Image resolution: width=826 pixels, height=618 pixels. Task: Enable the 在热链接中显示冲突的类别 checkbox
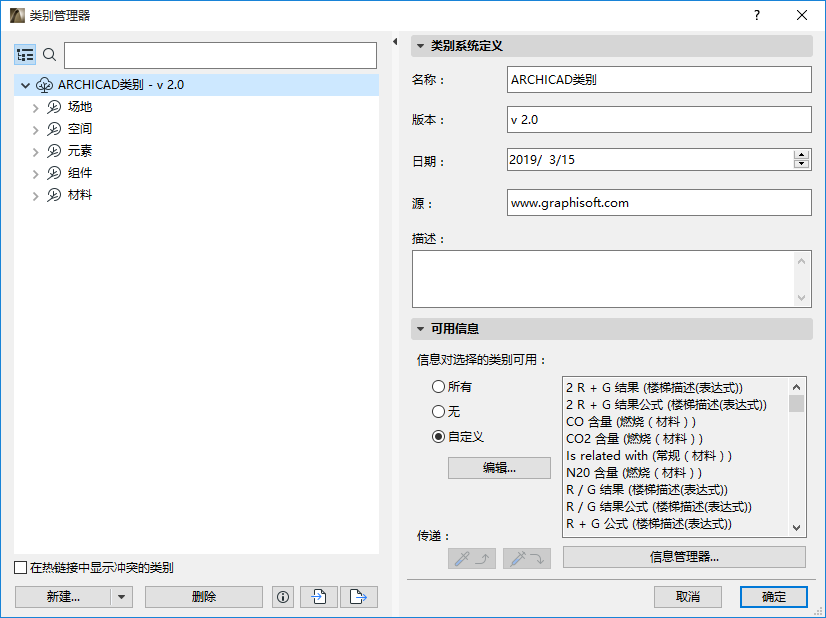pos(20,566)
